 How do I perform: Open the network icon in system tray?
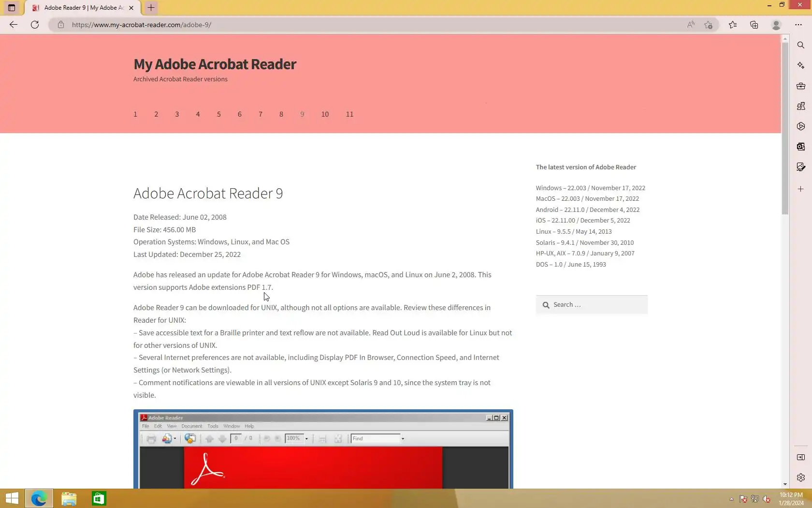tap(755, 499)
